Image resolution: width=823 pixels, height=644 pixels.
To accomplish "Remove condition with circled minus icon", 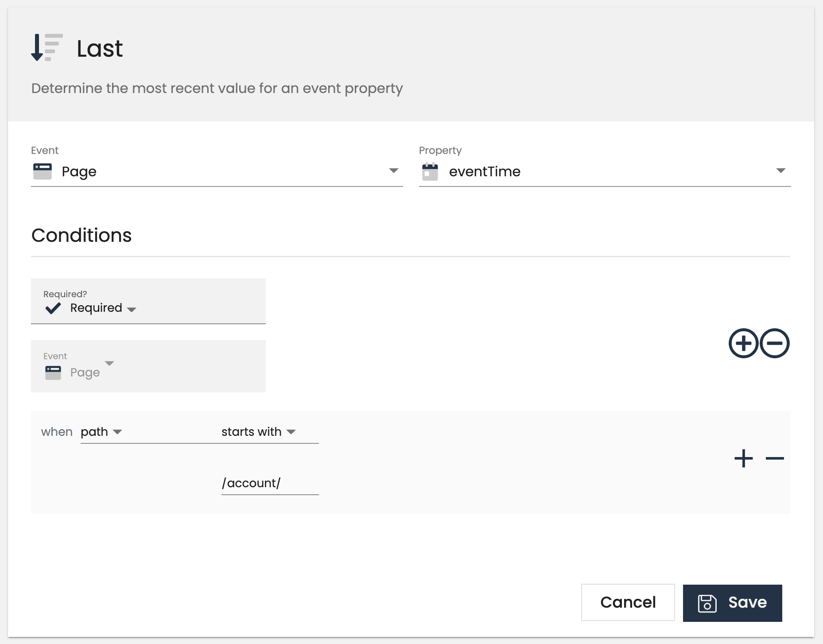I will [x=774, y=343].
